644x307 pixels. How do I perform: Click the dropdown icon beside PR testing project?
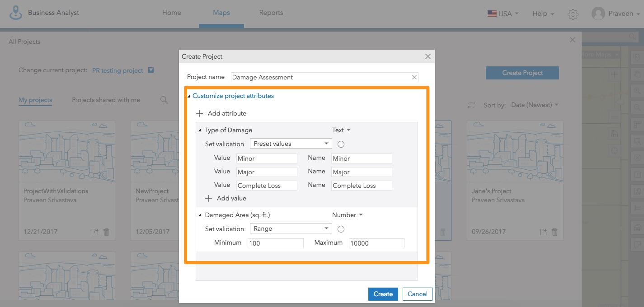pyautogui.click(x=151, y=70)
